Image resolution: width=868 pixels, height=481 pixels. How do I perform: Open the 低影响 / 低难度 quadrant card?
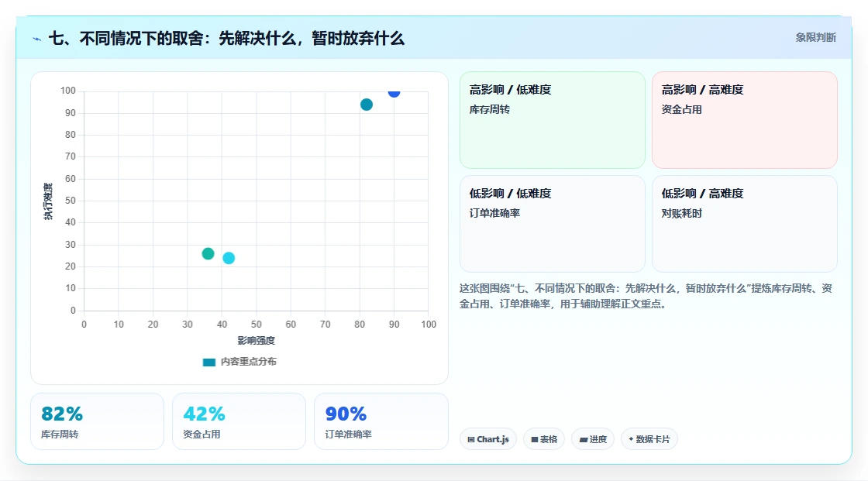[x=553, y=224]
